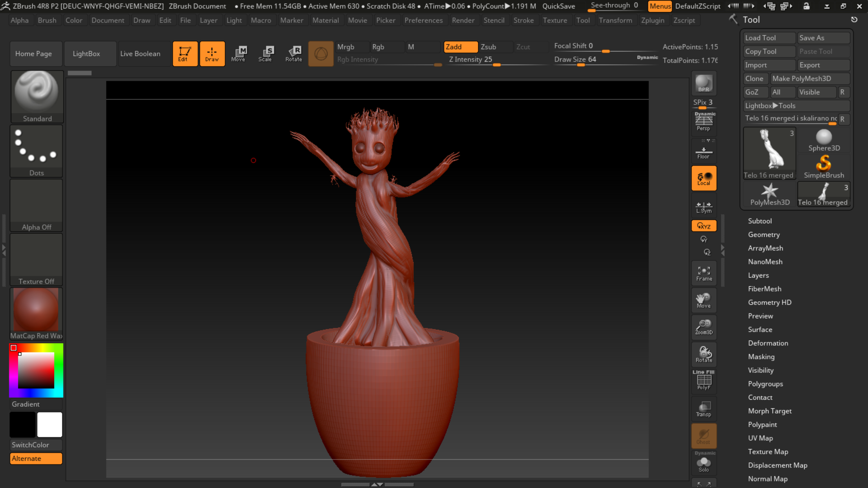Open the Brush menu
The height and width of the screenshot is (488, 868).
coord(47,20)
